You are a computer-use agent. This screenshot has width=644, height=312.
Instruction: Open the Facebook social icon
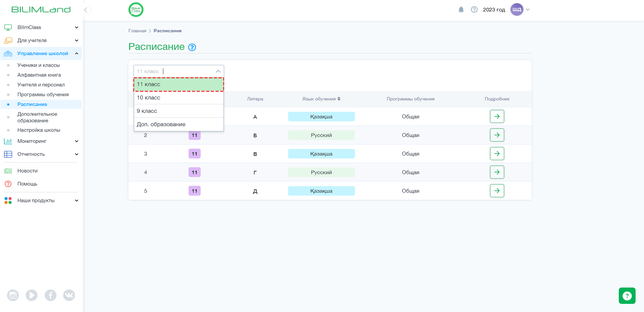click(x=50, y=295)
